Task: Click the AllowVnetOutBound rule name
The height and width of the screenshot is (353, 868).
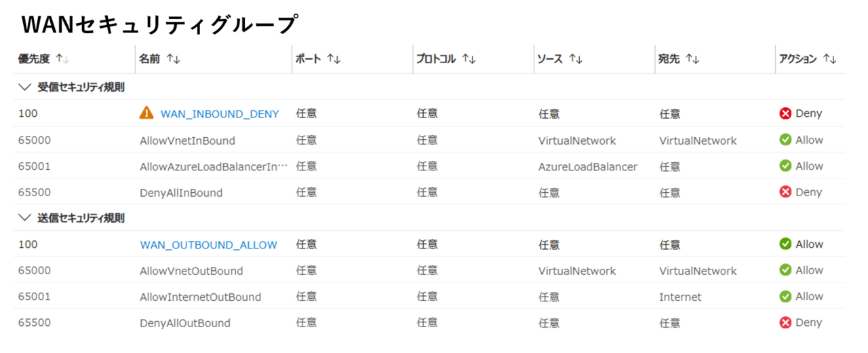Action: (191, 271)
